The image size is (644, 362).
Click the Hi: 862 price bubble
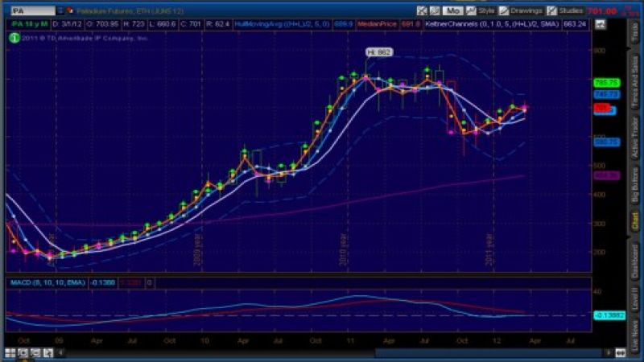click(379, 52)
